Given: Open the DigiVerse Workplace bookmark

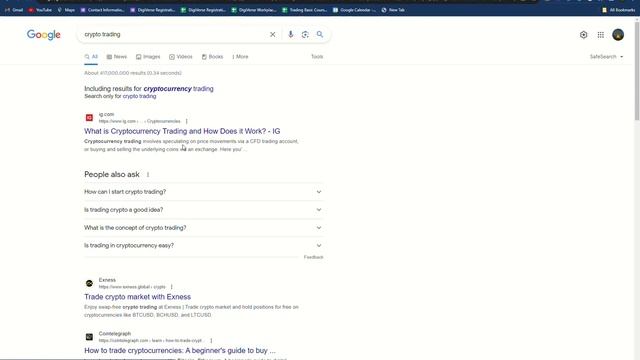Looking at the screenshot, I should [254, 10].
